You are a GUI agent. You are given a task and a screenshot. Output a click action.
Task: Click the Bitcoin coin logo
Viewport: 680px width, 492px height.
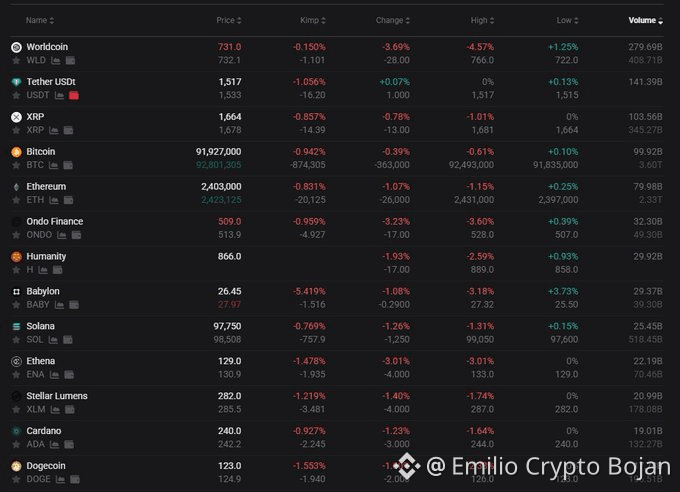tap(16, 152)
